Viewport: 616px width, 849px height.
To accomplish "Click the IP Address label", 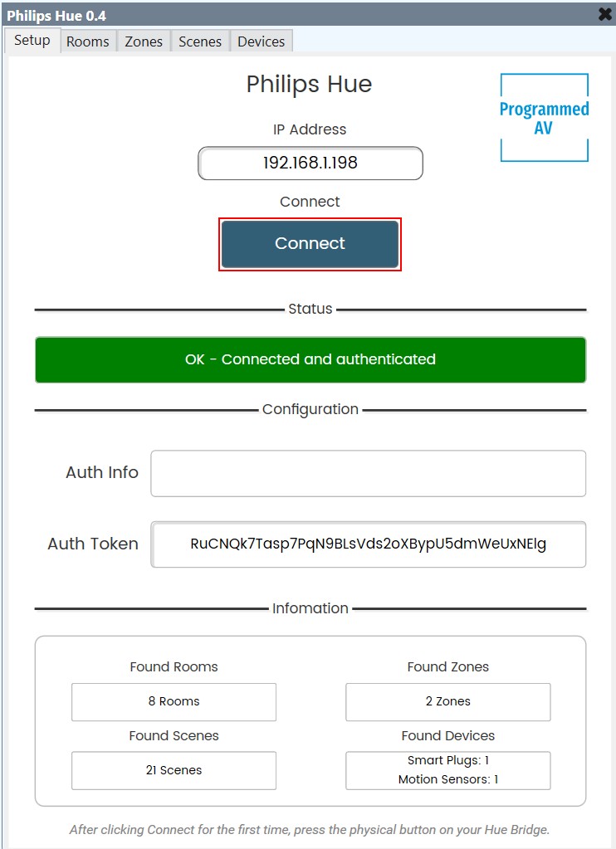I will pos(310,129).
